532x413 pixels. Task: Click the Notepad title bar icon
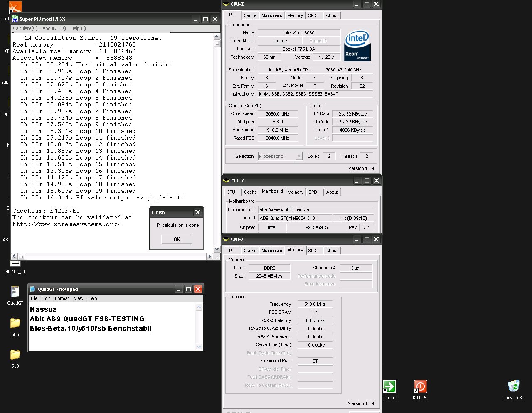[32, 289]
